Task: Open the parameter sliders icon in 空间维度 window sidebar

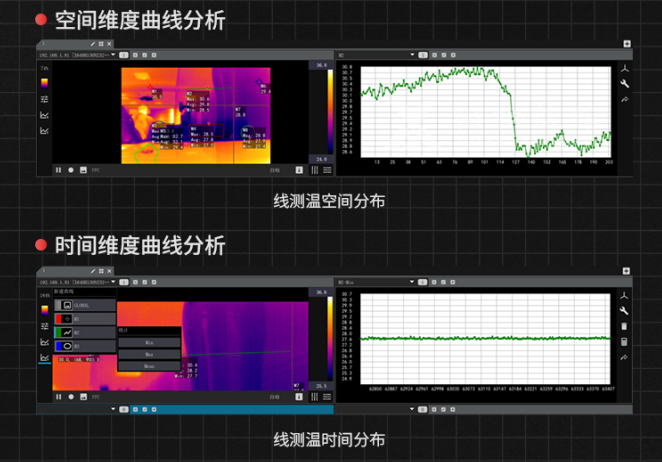Action: 44,99
